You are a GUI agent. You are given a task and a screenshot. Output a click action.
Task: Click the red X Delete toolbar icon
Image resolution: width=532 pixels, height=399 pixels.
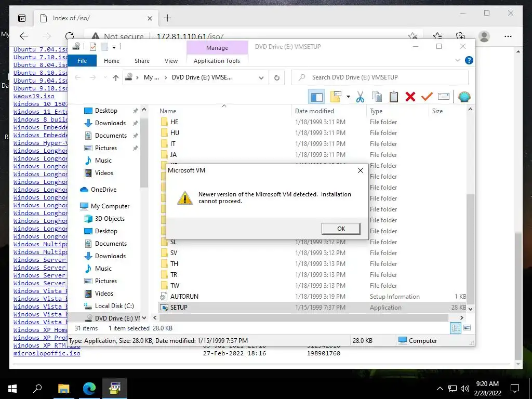(410, 97)
